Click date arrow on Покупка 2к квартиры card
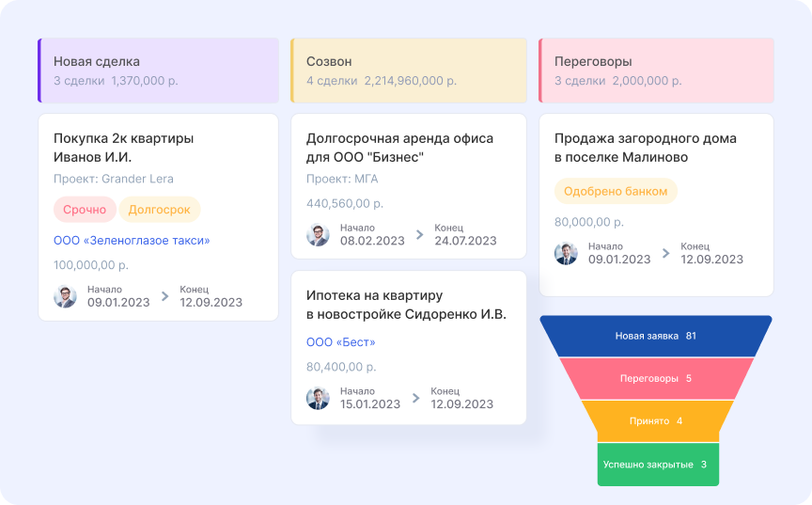 tap(164, 296)
